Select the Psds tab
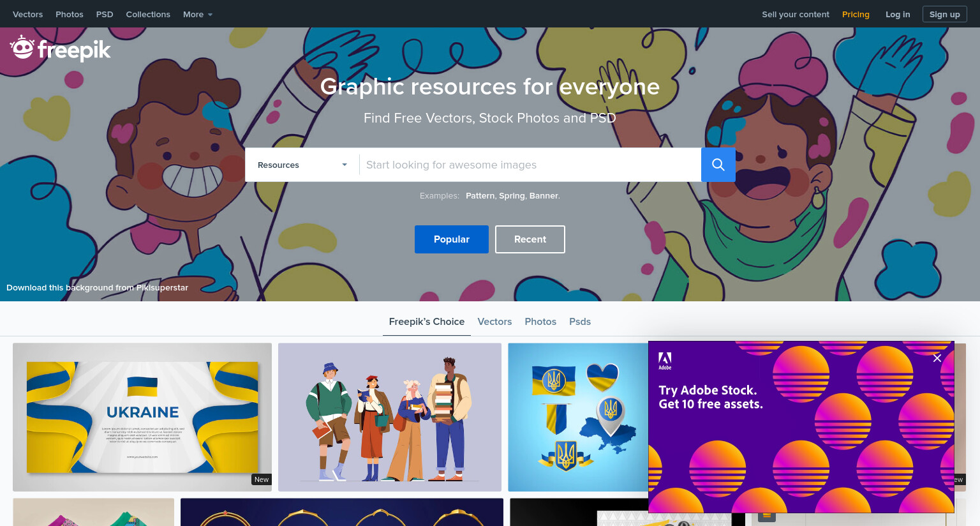 pos(580,322)
